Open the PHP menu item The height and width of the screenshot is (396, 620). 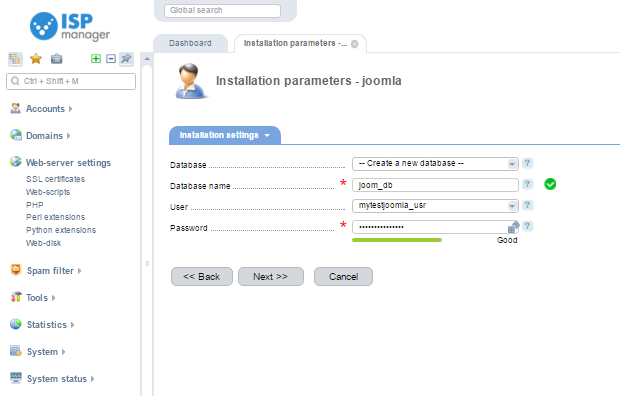point(35,205)
